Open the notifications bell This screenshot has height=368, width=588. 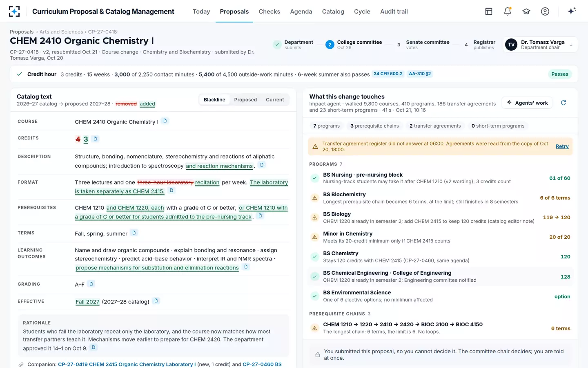pyautogui.click(x=508, y=11)
